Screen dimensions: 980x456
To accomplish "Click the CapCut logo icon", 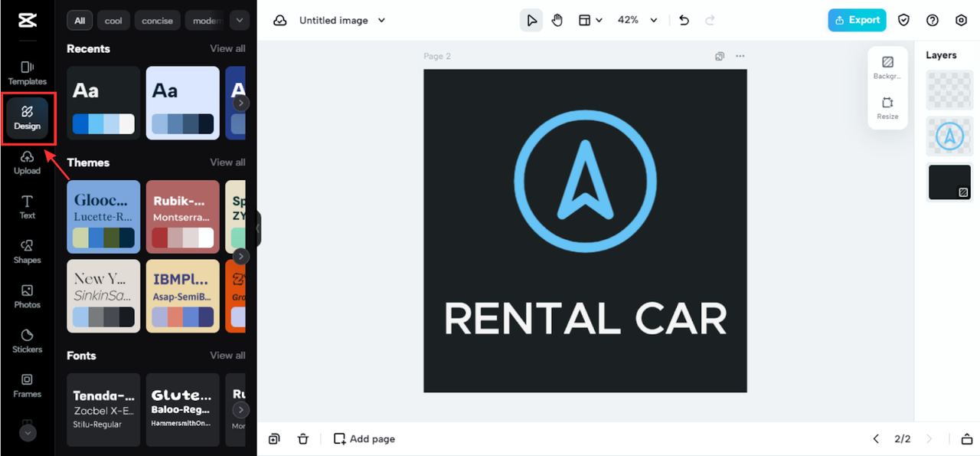I will click(x=27, y=21).
